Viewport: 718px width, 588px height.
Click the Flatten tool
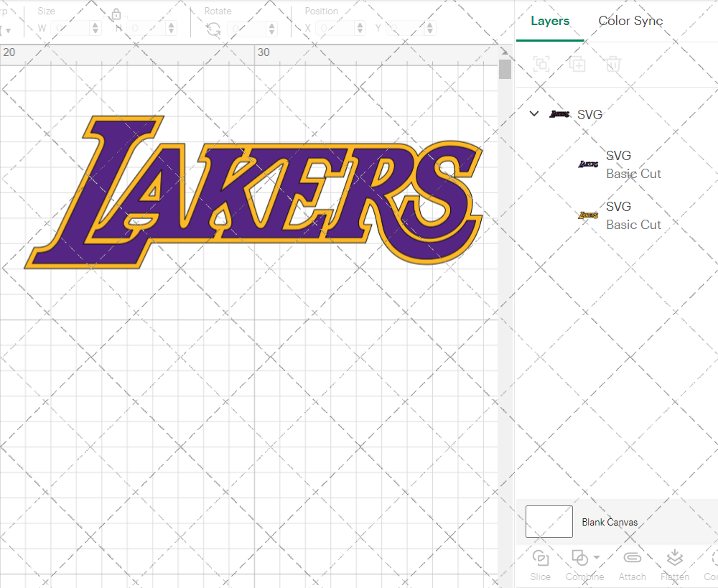click(x=674, y=566)
